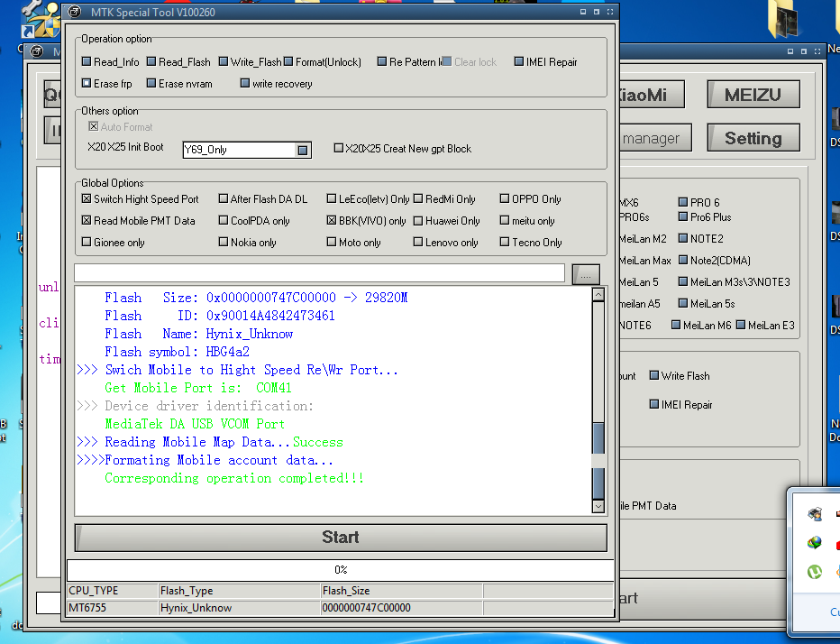Click the log scrollbar down arrow
Image resolution: width=840 pixels, height=644 pixels.
598,507
